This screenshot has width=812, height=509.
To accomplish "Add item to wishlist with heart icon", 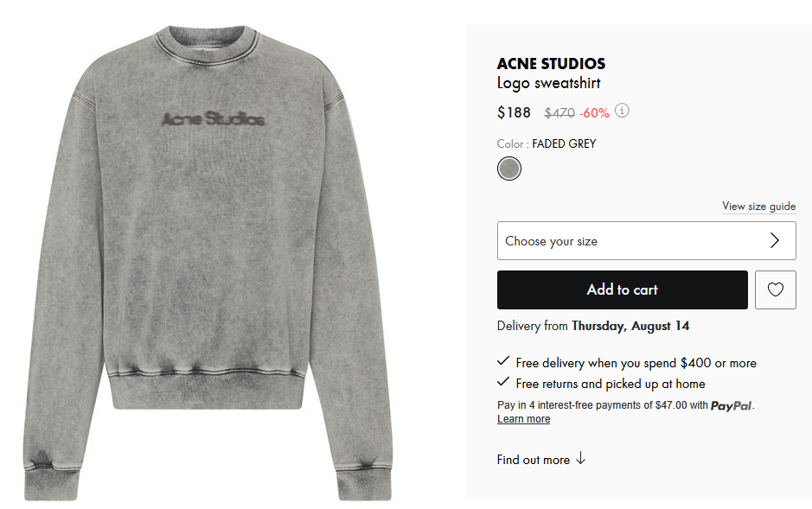I will (775, 289).
